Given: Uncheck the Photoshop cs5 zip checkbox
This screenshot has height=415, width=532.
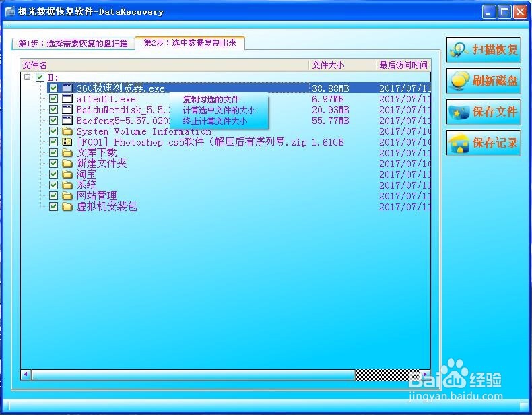Looking at the screenshot, I should tap(53, 142).
